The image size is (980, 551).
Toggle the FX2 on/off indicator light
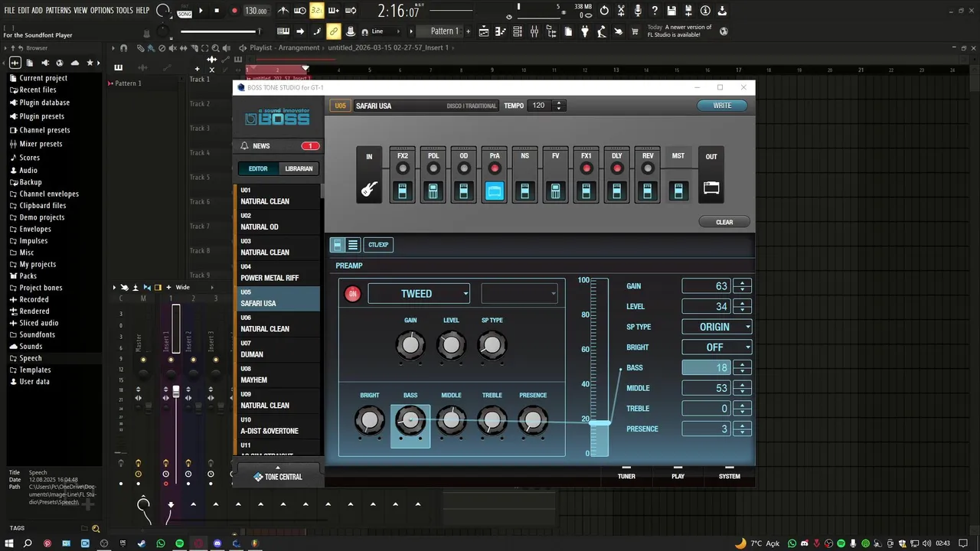[x=403, y=168]
